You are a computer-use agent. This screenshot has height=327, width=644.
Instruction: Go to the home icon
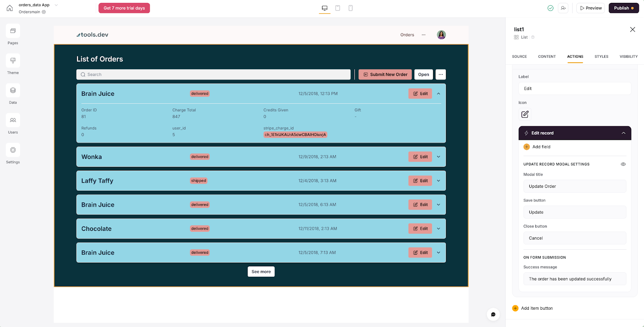pos(10,8)
